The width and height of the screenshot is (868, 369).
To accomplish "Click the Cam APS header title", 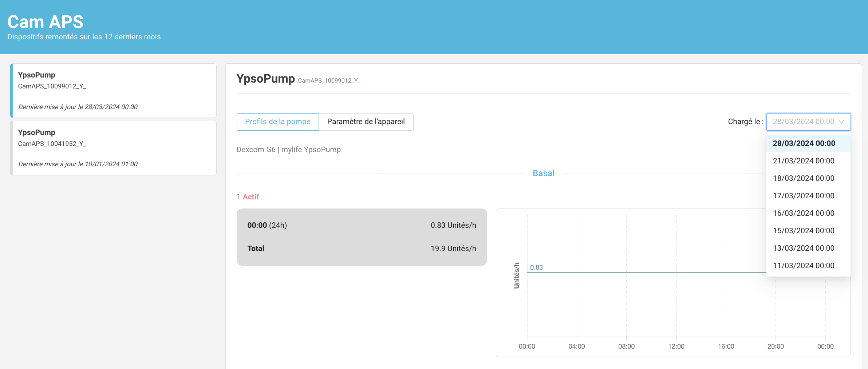I will (46, 22).
